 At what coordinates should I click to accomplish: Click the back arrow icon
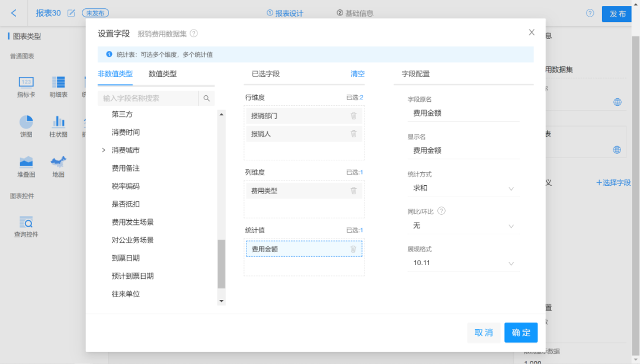tap(14, 13)
